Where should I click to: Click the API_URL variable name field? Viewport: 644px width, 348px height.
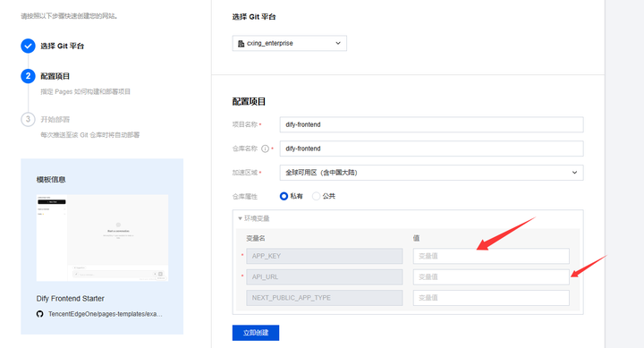click(x=324, y=277)
